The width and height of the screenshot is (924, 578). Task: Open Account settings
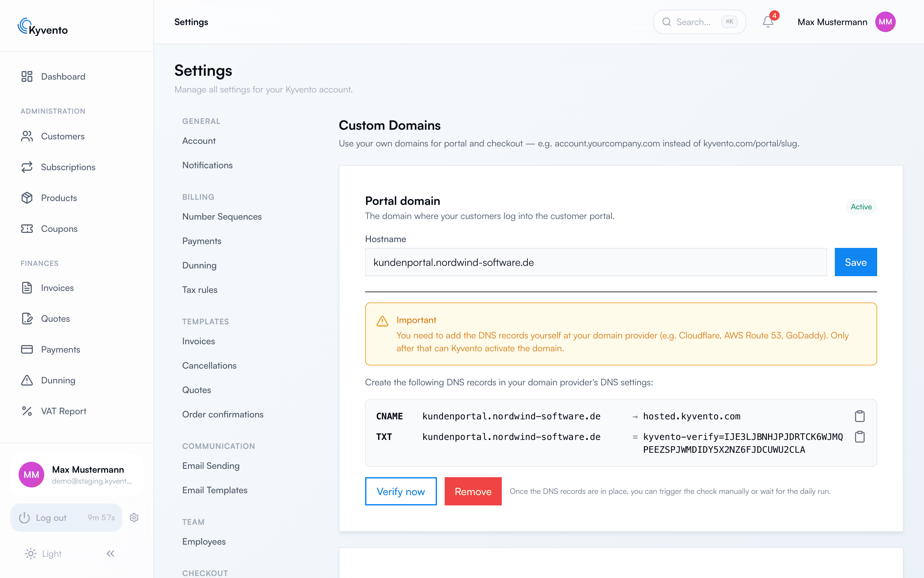click(x=199, y=141)
